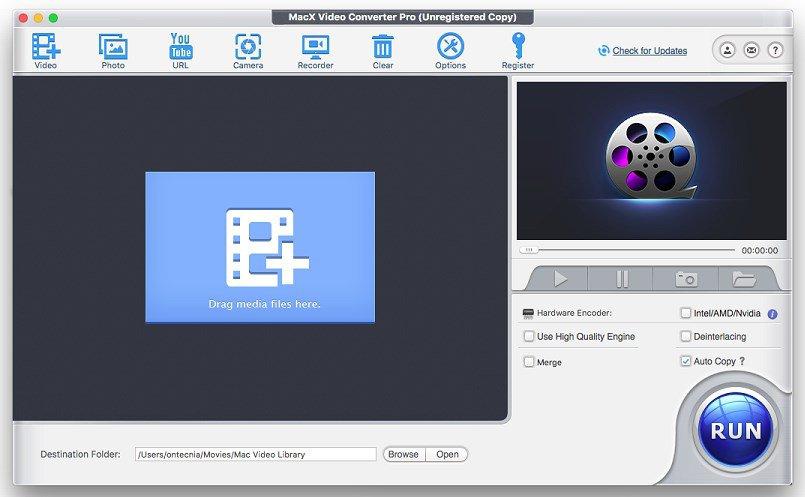This screenshot has height=497, width=805.
Task: Click the 00:00:00 time display
Action: pos(759,251)
